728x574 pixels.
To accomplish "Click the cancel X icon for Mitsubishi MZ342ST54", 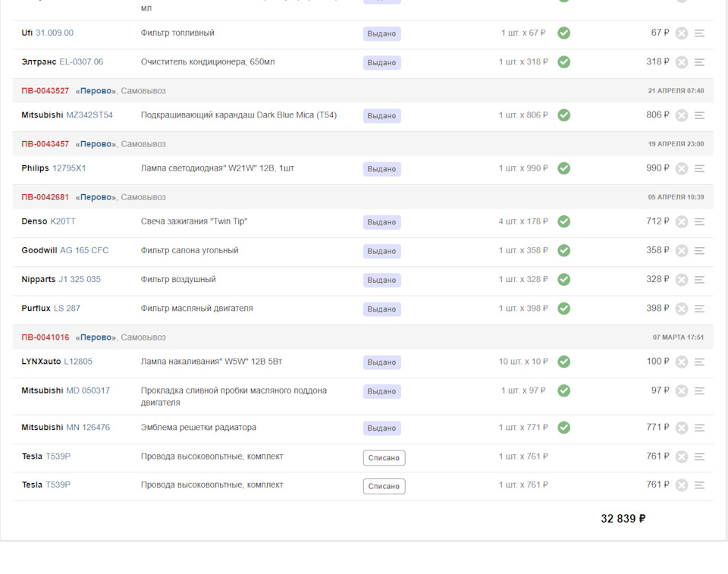I will [x=681, y=115].
